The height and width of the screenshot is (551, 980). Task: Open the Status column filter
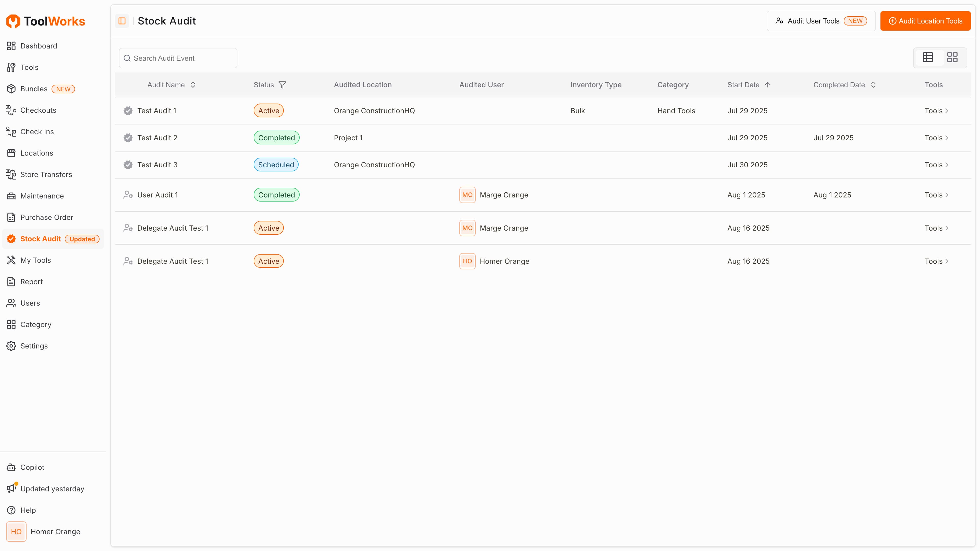(x=282, y=85)
